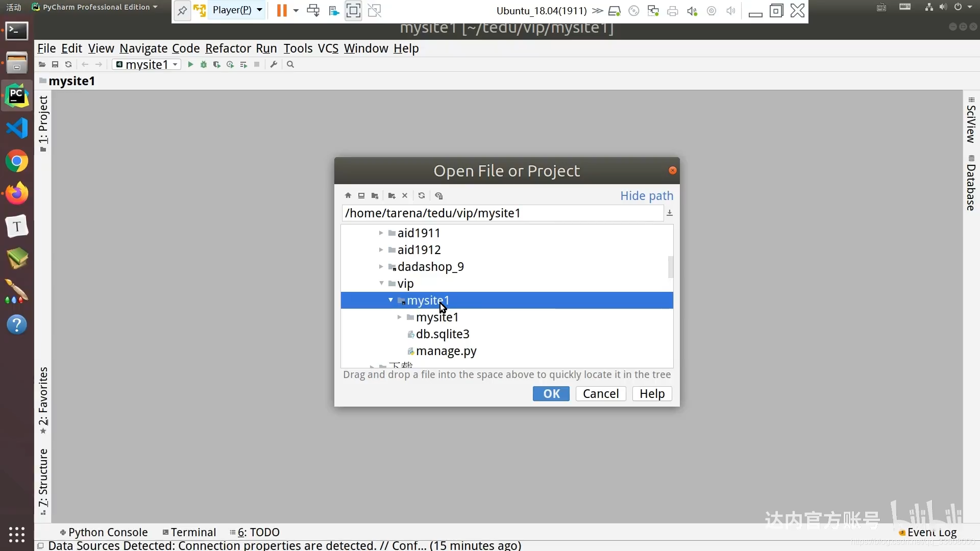Expand the aid1912 folder
The height and width of the screenshot is (551, 980).
click(x=381, y=250)
